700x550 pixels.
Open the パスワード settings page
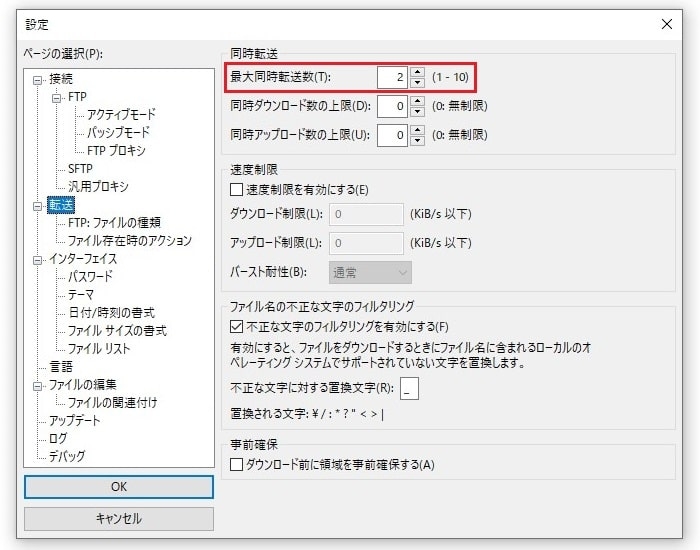pyautogui.click(x=90, y=277)
